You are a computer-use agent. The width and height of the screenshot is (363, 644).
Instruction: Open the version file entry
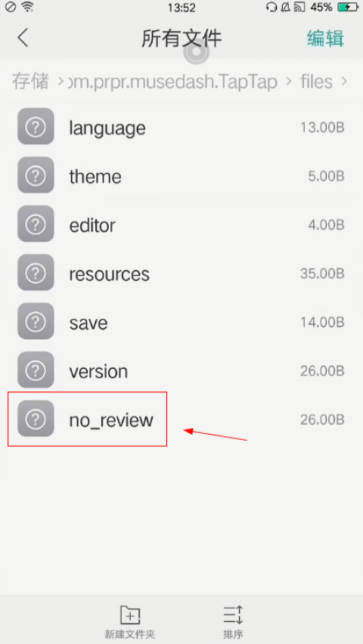click(181, 370)
